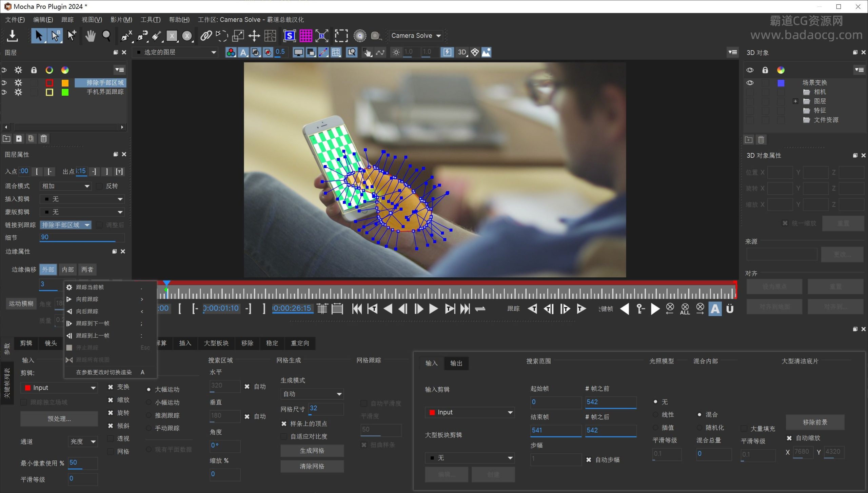Click 预处理... button
The height and width of the screenshot is (493, 868).
59,419
